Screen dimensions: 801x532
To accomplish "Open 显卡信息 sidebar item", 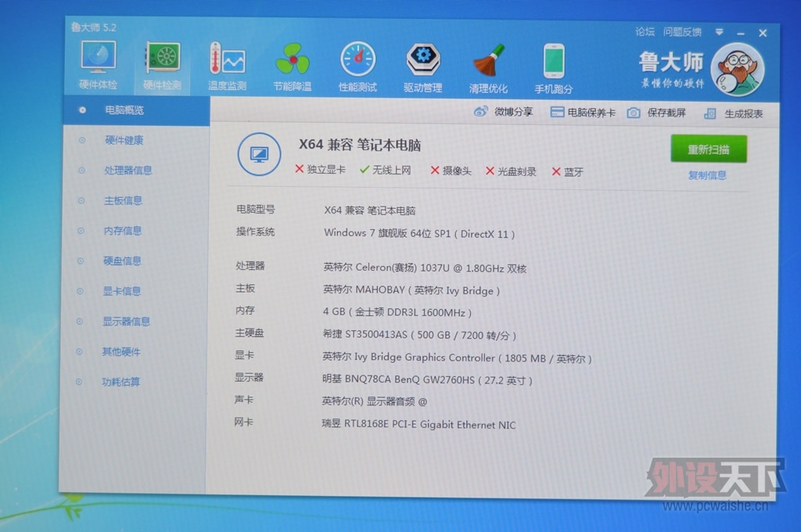I will (121, 291).
